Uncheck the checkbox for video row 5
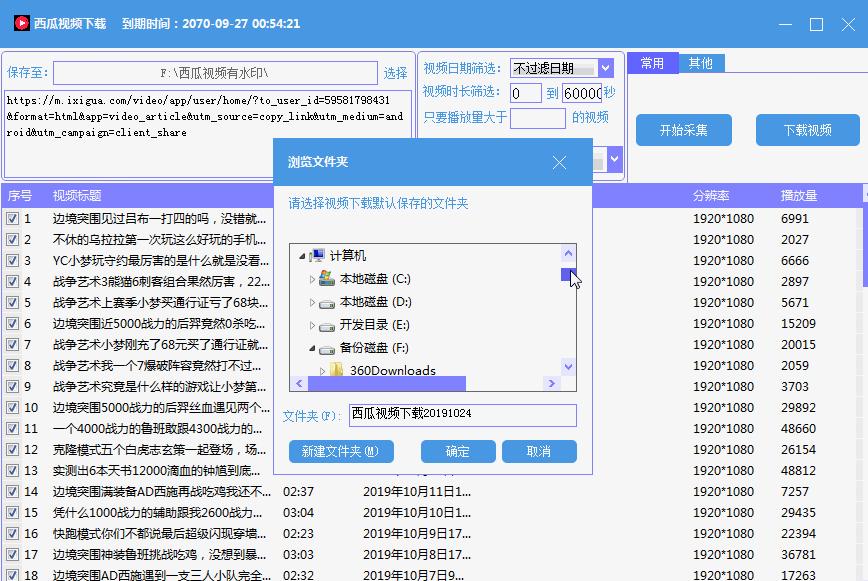This screenshot has width=868, height=581. tap(12, 303)
